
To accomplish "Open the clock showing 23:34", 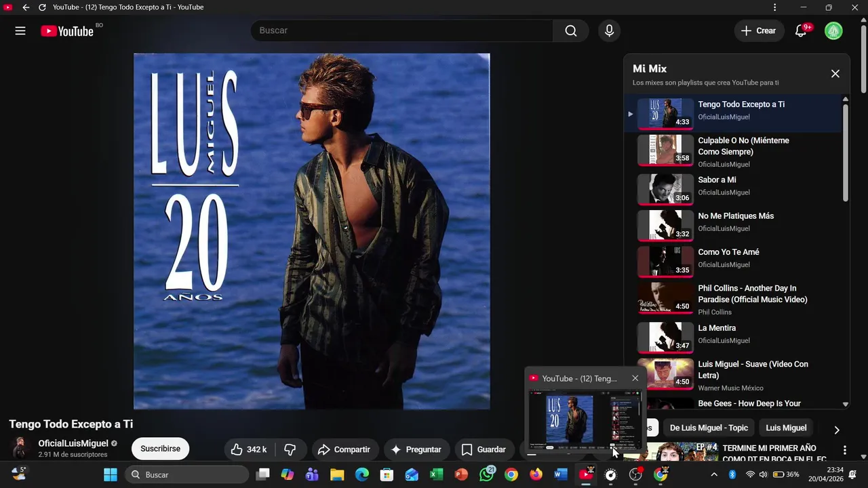I will [x=826, y=474].
